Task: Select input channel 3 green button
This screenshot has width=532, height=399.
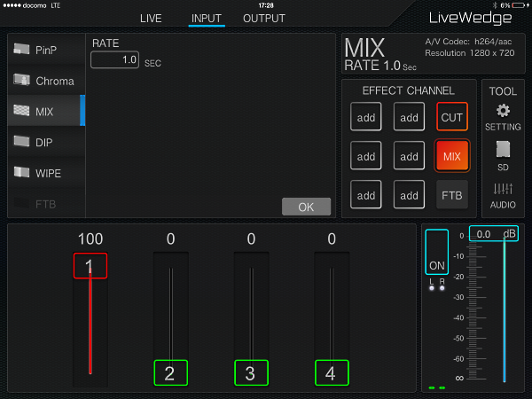Action: point(251,373)
